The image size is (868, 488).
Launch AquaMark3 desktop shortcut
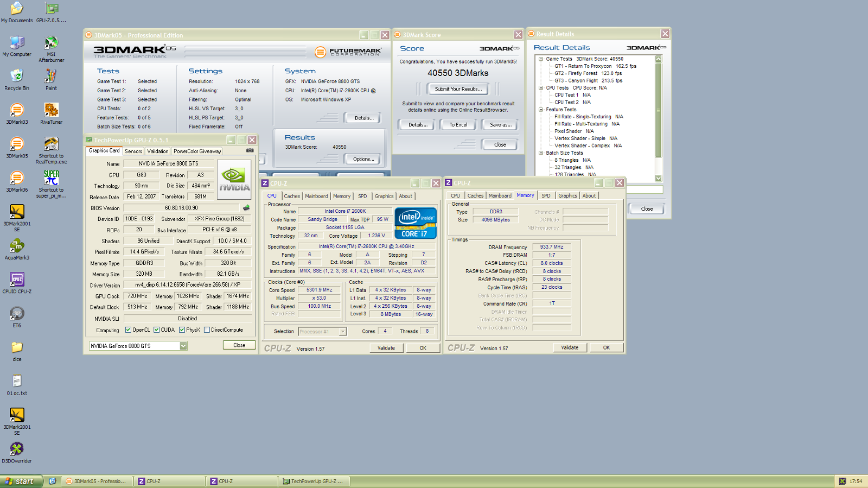17,250
